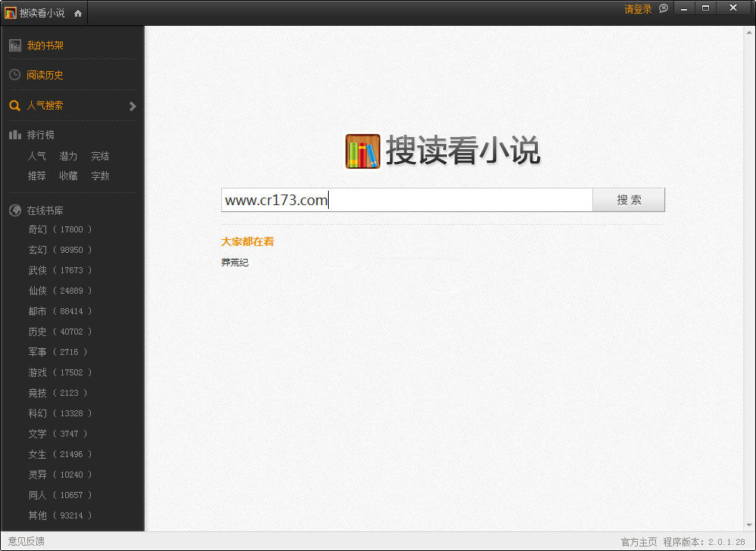
Task: Click the app logo icon at top-left
Action: (x=10, y=12)
